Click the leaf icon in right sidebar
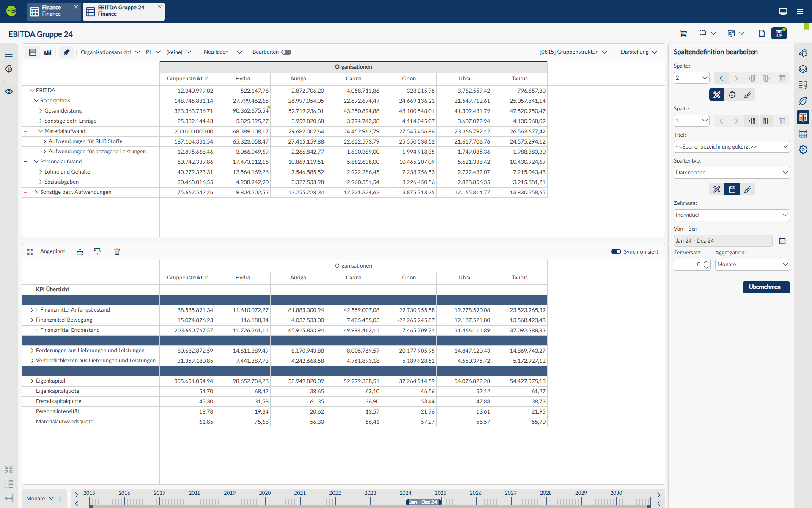The image size is (812, 508). 803,101
